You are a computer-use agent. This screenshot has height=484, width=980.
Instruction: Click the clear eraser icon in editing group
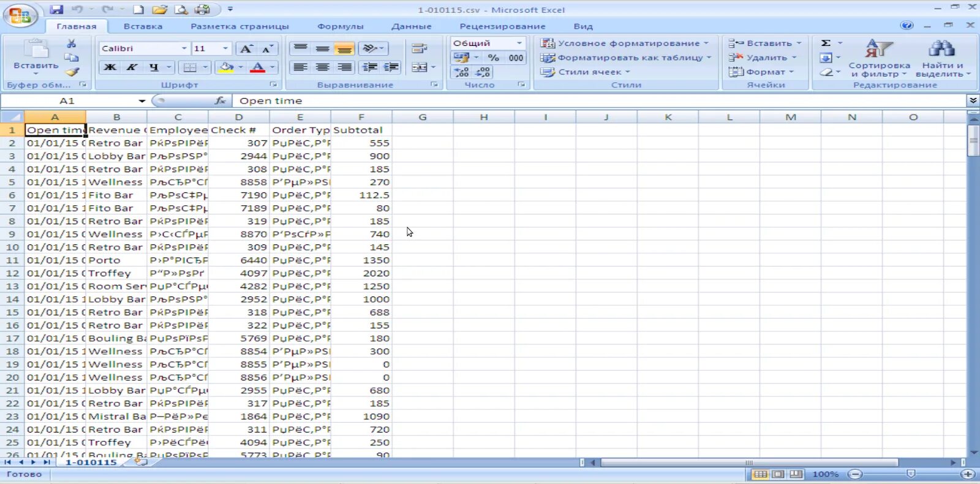[826, 72]
